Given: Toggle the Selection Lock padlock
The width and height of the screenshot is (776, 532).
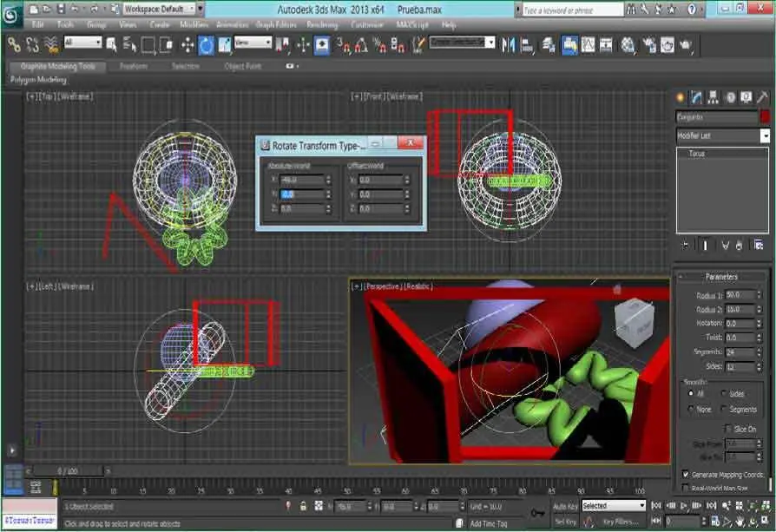Looking at the screenshot, I should click(303, 506).
